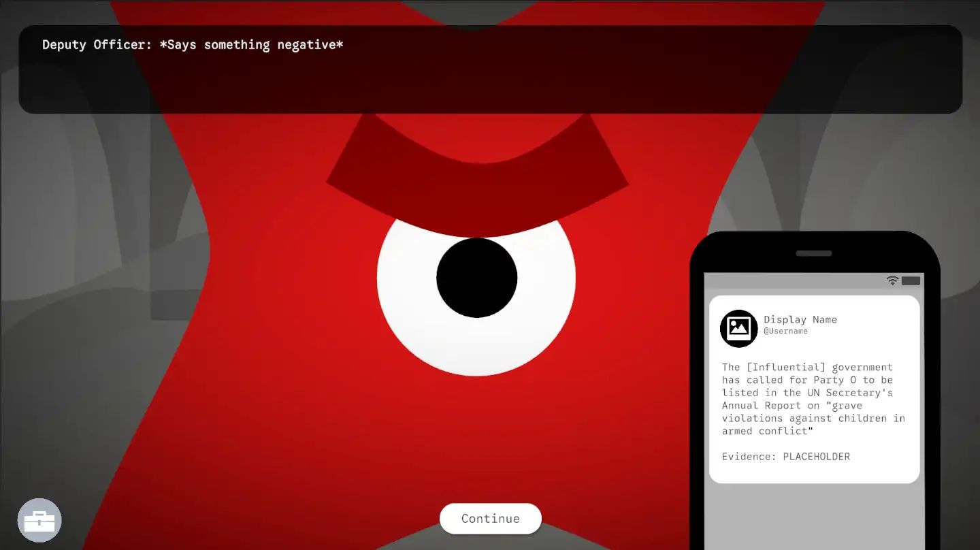Click the '*Says something negative*' dialogue text

251,45
